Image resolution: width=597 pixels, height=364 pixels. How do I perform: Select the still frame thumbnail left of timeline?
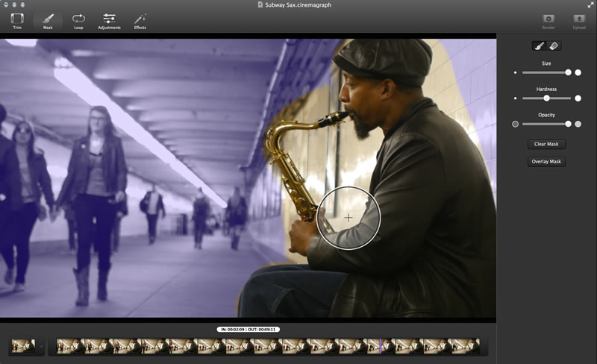pos(23,345)
